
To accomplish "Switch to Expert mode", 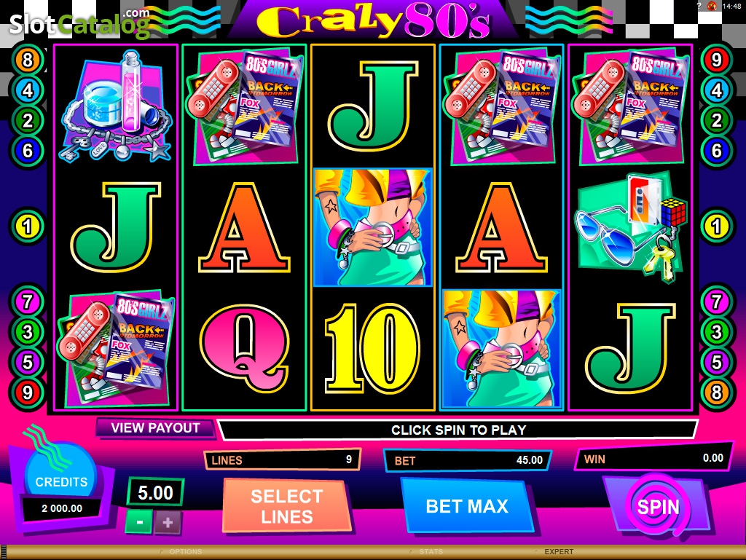I will tap(559, 551).
